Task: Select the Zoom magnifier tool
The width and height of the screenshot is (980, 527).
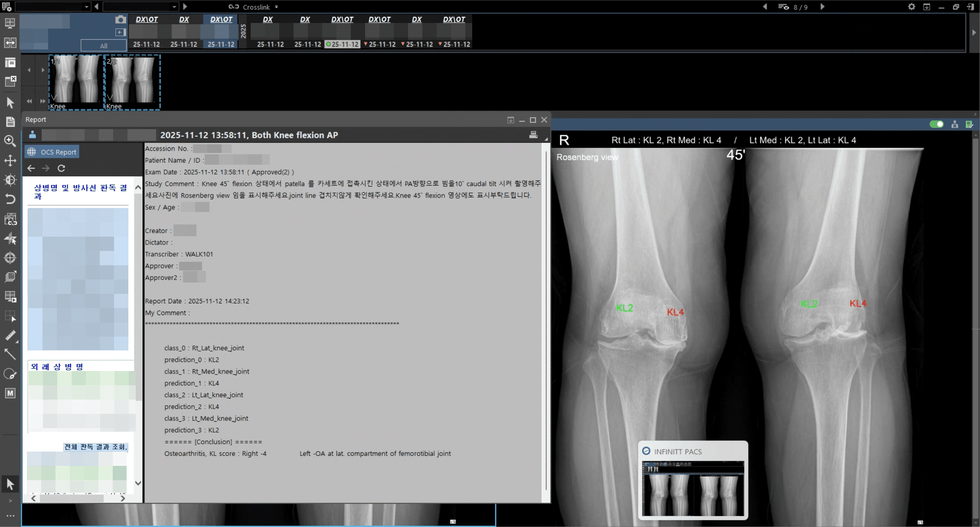Action: click(10, 141)
